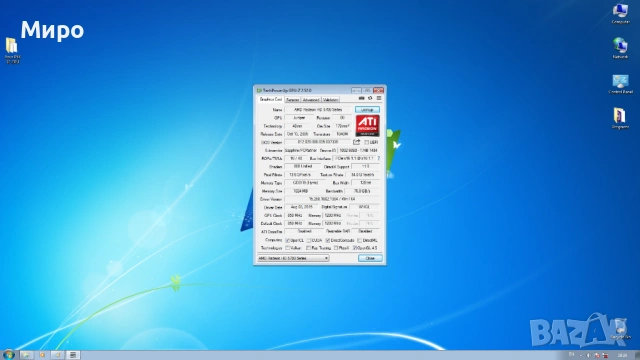Click the Lookup button
Screen dimensions: 640x360
tap(367, 109)
